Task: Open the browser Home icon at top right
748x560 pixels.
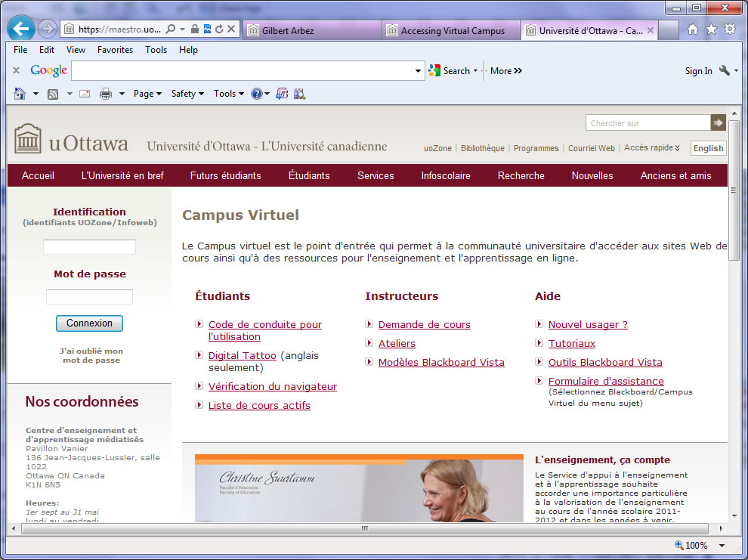Action: 693,29
